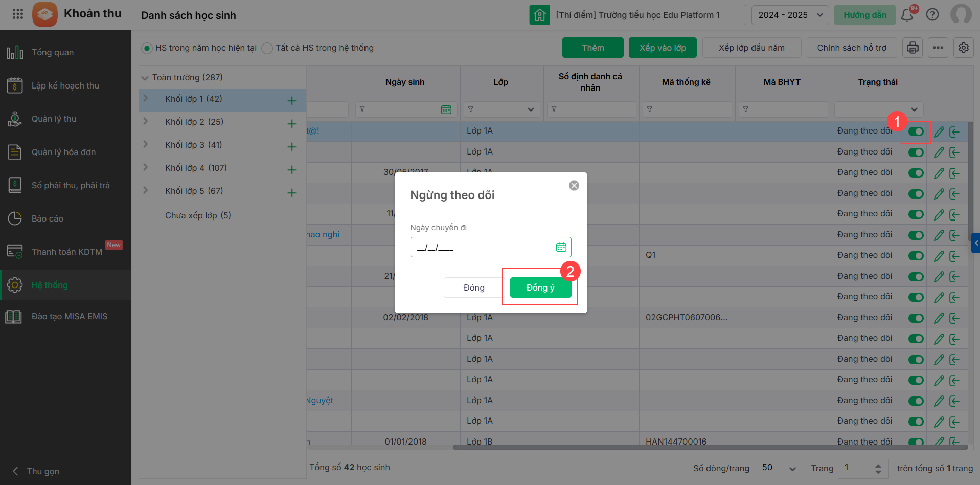Add a class to Khối lớp 2
980x485 pixels.
pos(292,124)
